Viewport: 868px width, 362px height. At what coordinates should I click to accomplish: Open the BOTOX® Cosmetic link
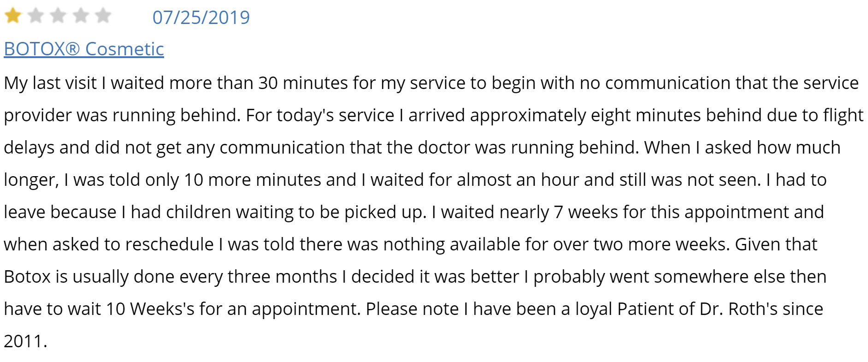(x=84, y=49)
